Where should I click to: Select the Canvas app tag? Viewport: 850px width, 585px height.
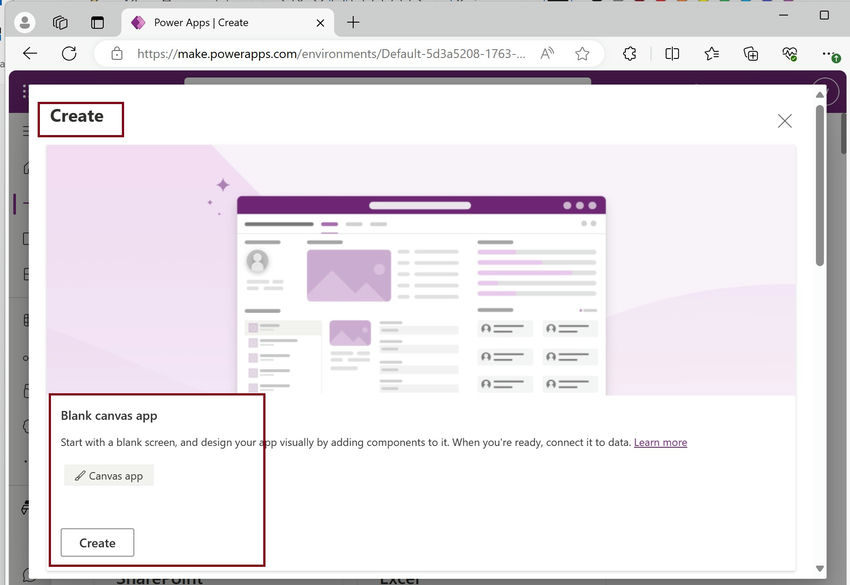point(109,475)
